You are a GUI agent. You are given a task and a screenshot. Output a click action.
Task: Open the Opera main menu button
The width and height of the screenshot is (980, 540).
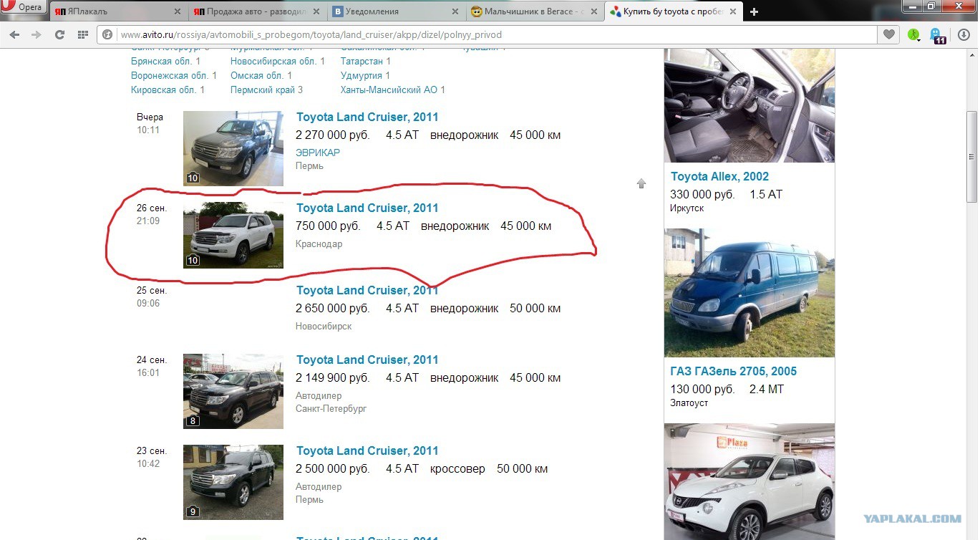pos(24,8)
